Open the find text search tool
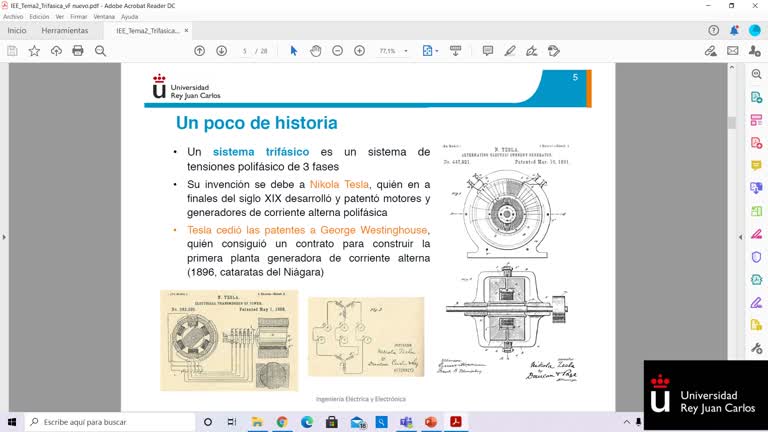The height and width of the screenshot is (432, 768). [100, 51]
